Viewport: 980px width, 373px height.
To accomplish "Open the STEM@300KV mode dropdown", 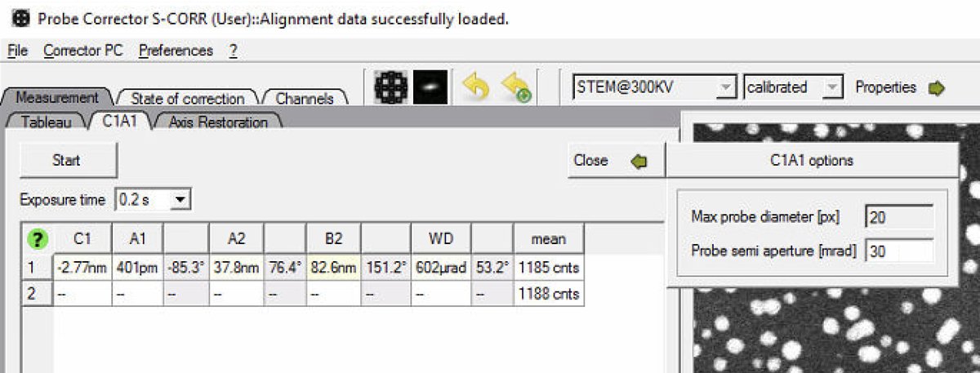I will [x=724, y=87].
